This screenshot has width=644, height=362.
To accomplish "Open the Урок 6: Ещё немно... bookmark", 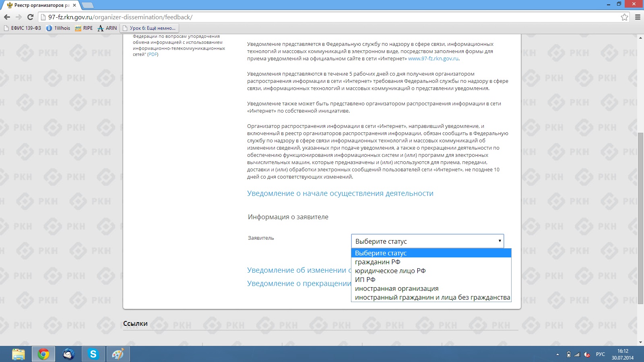I will pyautogui.click(x=149, y=28).
